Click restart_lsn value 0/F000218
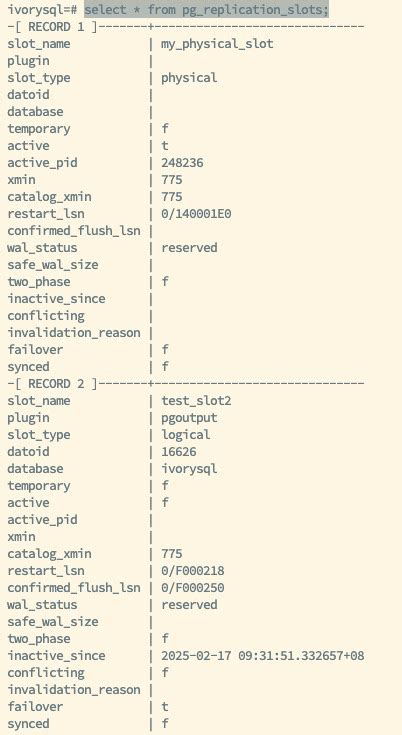This screenshot has height=735, width=402. click(x=193, y=571)
